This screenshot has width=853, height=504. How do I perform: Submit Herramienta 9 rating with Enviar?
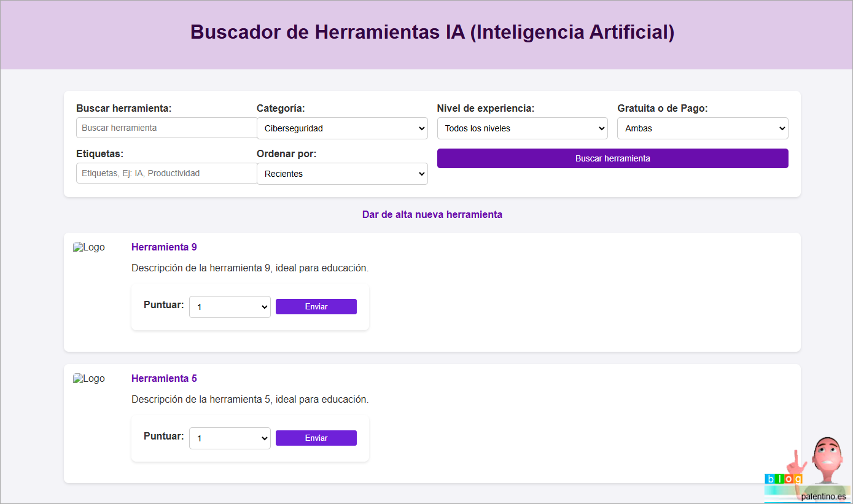[316, 307]
